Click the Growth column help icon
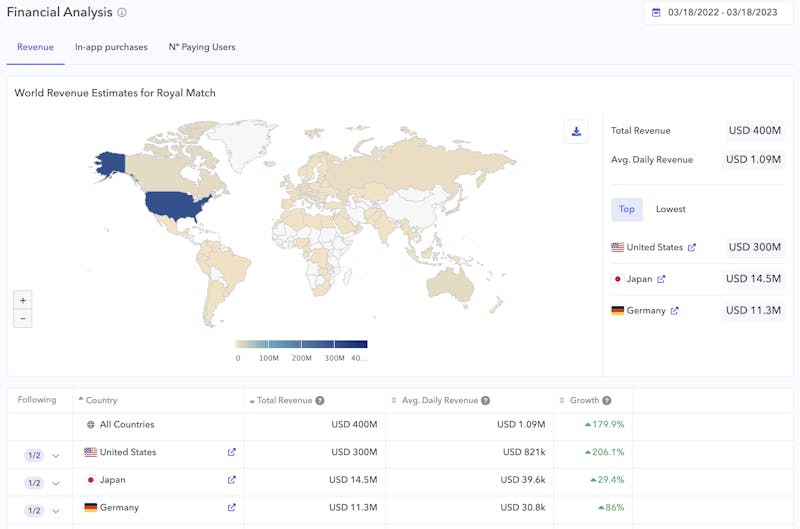The width and height of the screenshot is (800, 529). click(607, 400)
